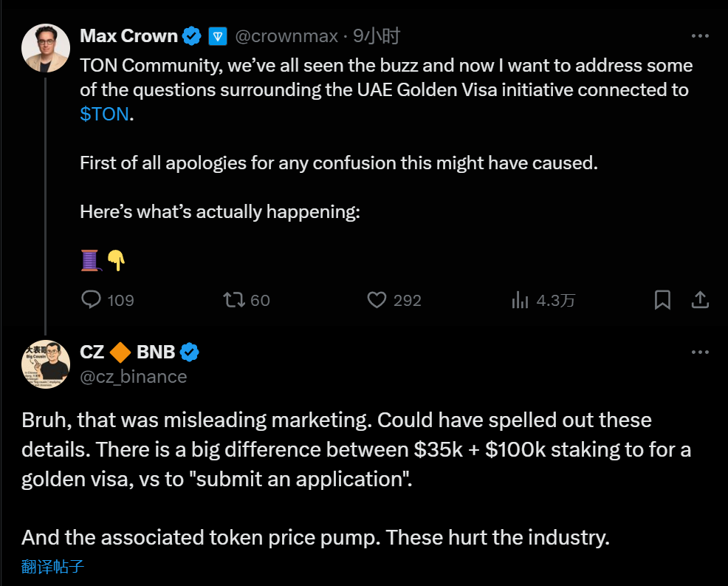Open the @crownmax handle
Image resolution: width=728 pixels, height=586 pixels.
(x=286, y=35)
